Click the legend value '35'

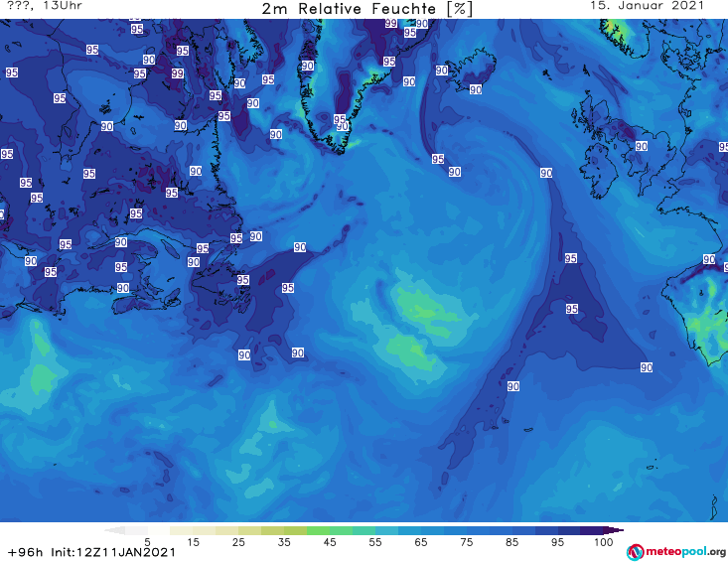(284, 542)
